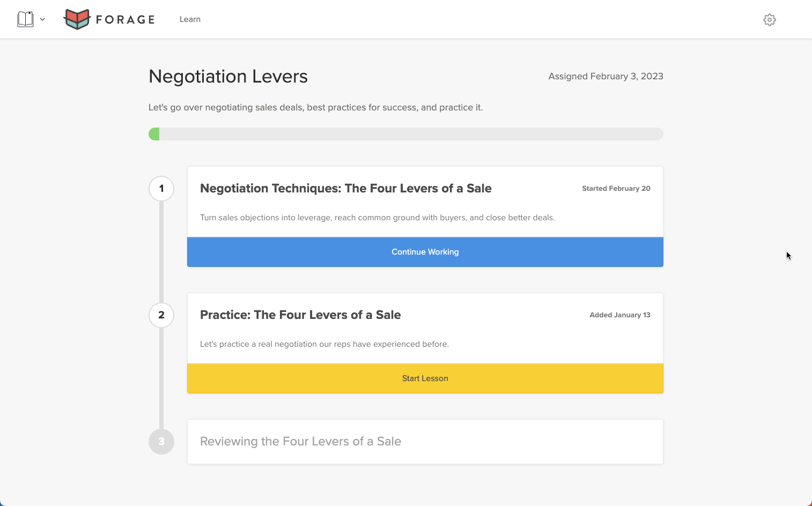Click the Forage logo

coord(77,19)
